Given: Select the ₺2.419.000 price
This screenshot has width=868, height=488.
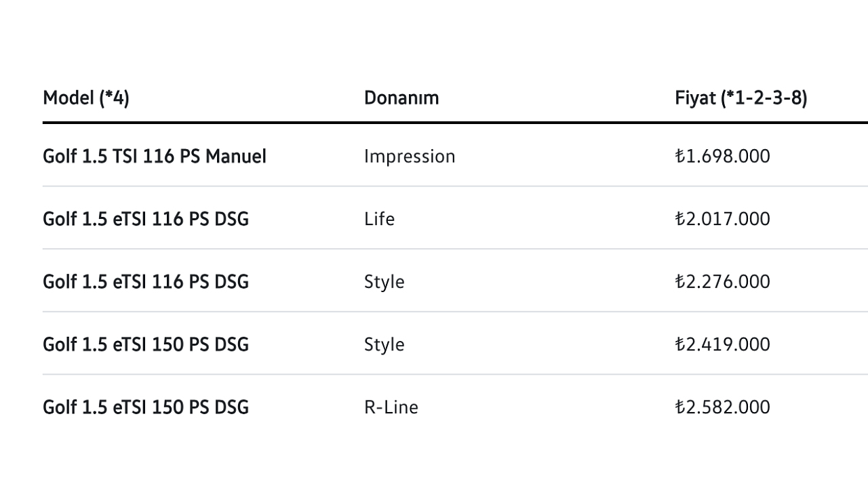Looking at the screenshot, I should [x=722, y=345].
